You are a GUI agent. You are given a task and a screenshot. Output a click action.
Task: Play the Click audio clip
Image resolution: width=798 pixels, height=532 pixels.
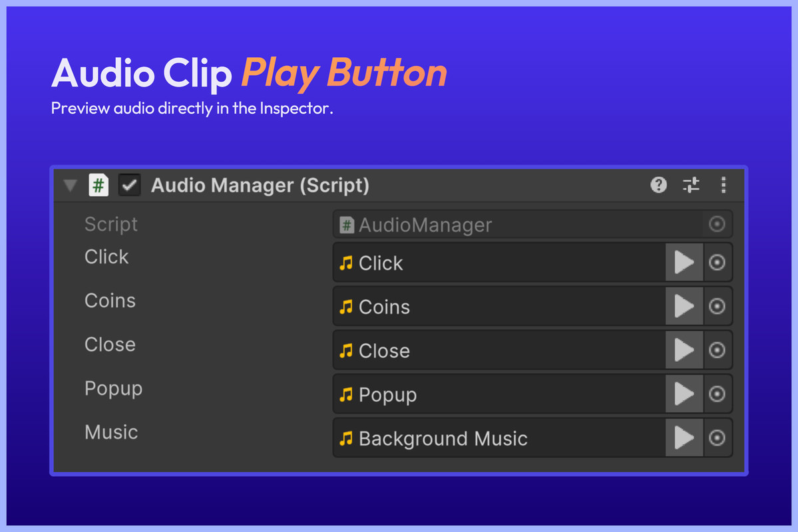pyautogui.click(x=684, y=263)
